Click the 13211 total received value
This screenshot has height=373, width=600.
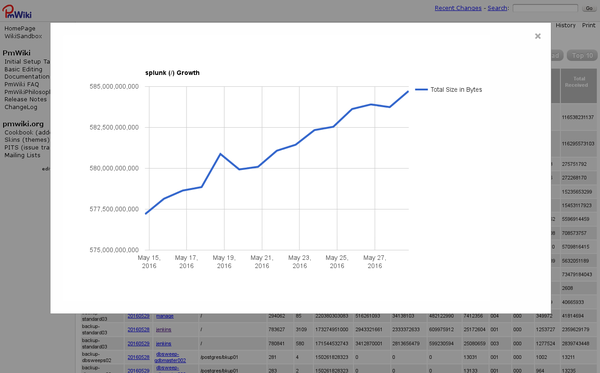point(567,357)
